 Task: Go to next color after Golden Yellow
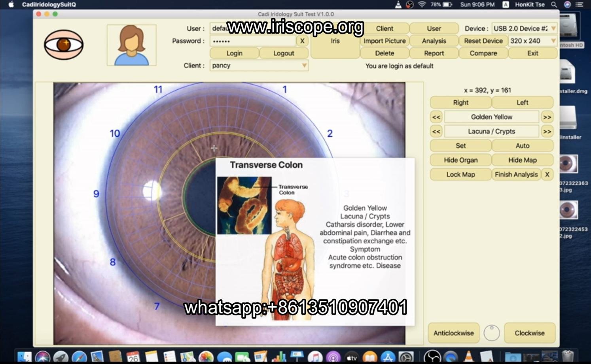coord(547,117)
